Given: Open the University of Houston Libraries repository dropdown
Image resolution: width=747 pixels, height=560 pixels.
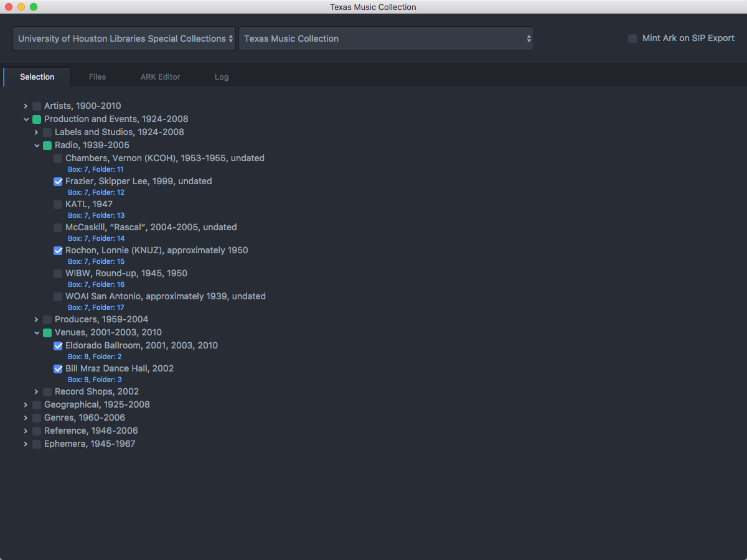Looking at the screenshot, I should click(x=125, y=39).
